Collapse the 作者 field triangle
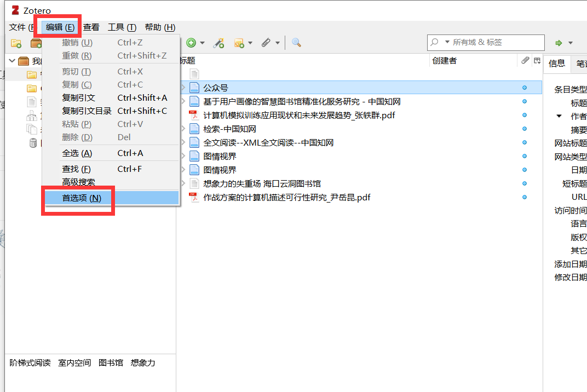Image resolution: width=587 pixels, height=392 pixels. click(559, 116)
